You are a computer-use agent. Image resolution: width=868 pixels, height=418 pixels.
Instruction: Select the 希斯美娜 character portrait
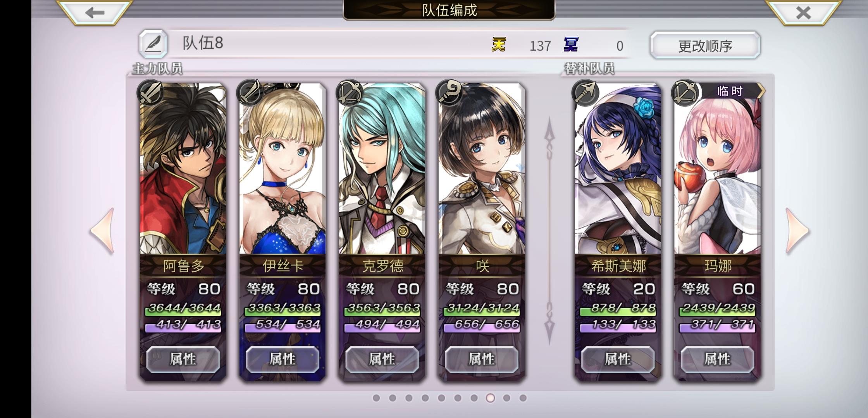pyautogui.click(x=618, y=169)
